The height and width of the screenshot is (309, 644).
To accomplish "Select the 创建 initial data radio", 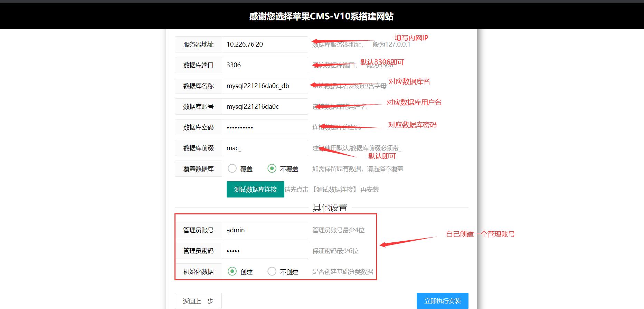I will coord(232,271).
